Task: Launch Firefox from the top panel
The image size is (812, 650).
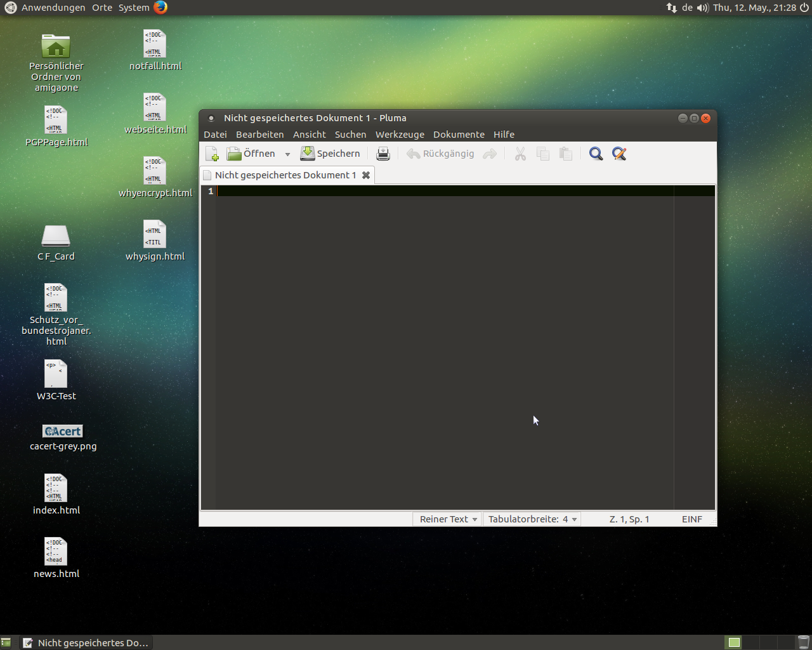Action: 160,8
